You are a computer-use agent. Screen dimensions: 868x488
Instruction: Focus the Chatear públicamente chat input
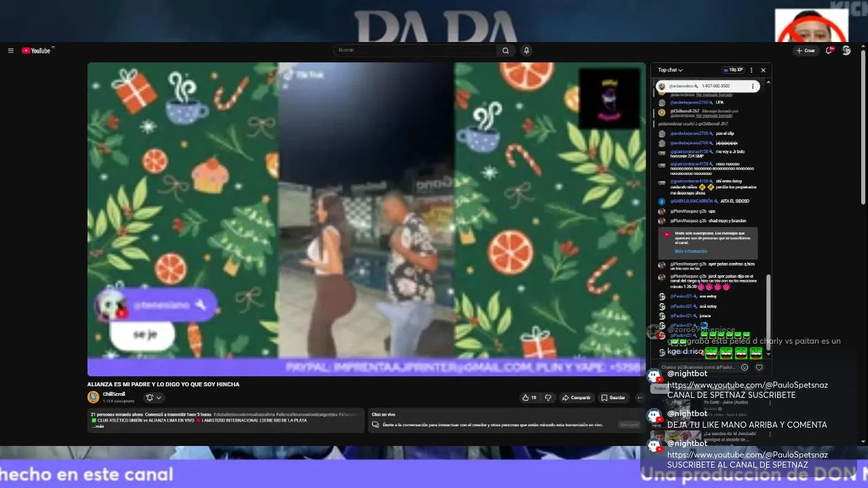[x=698, y=367]
